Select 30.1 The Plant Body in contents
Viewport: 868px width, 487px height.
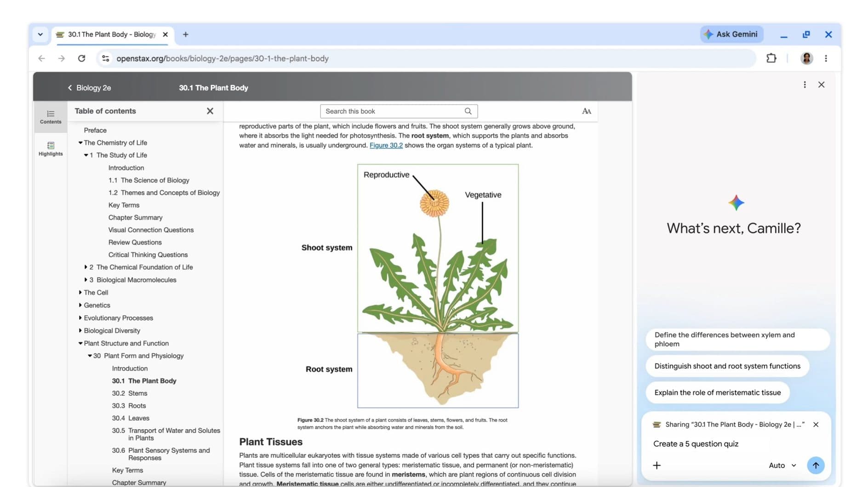click(144, 381)
